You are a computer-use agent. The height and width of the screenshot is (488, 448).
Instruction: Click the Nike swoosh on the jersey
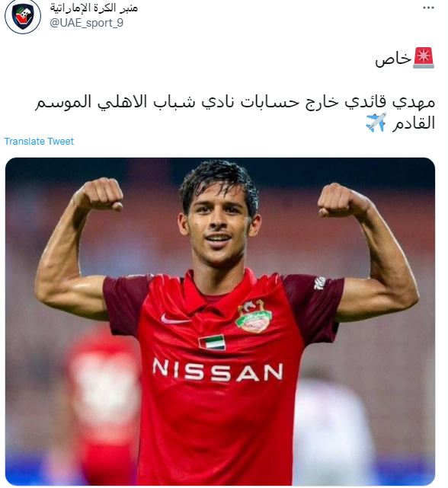(175, 319)
